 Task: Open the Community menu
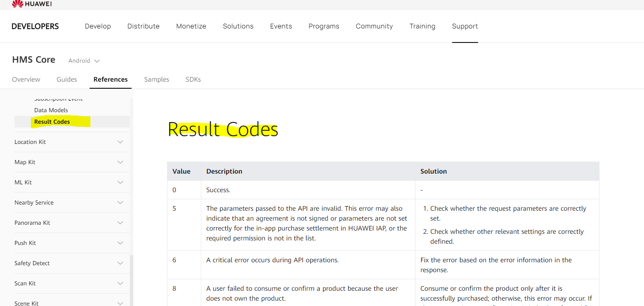pos(374,26)
